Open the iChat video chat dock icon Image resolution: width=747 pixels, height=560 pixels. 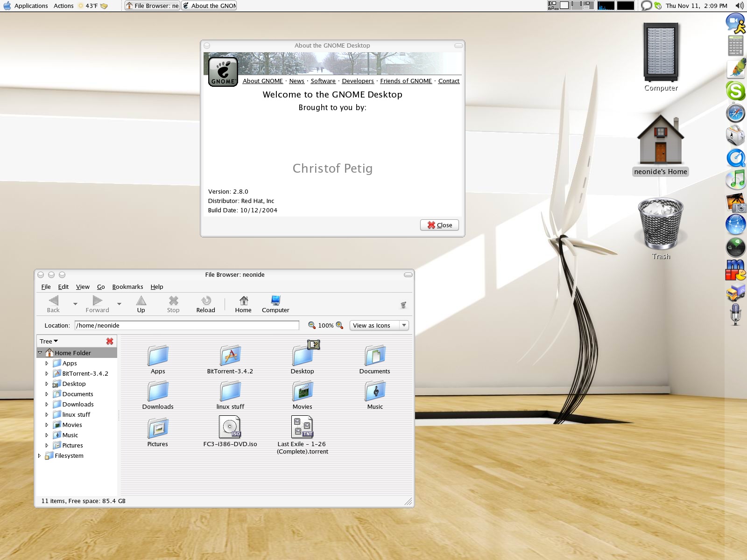click(x=735, y=23)
